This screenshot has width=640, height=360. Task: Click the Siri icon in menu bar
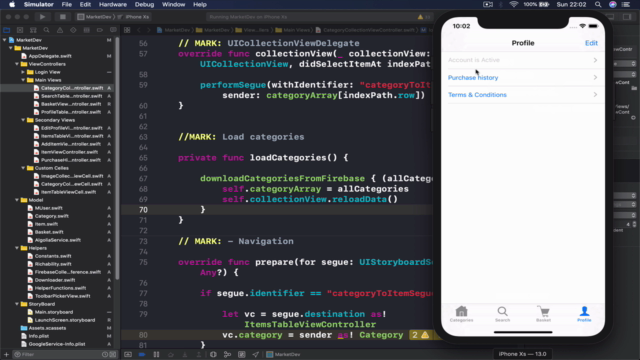click(x=613, y=4)
